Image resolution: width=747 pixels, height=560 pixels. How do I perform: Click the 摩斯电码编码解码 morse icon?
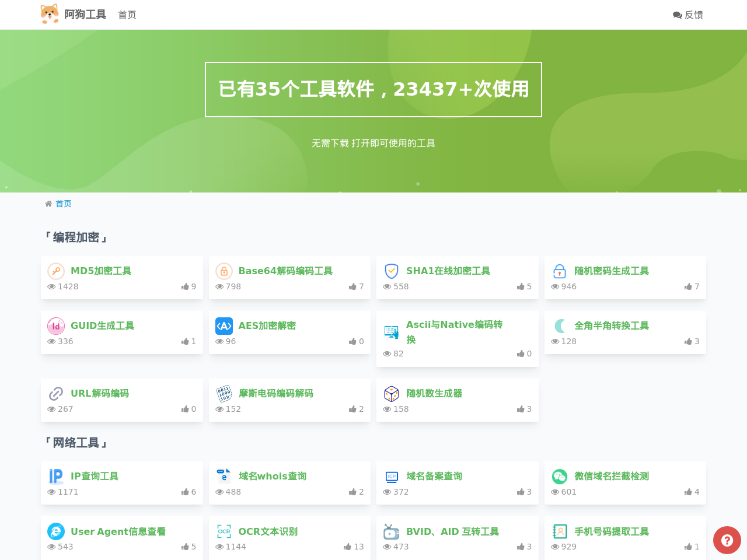(x=224, y=393)
